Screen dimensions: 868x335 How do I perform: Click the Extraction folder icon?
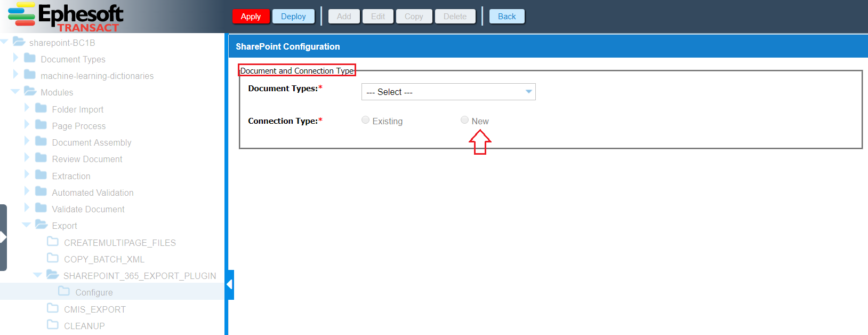(x=41, y=174)
